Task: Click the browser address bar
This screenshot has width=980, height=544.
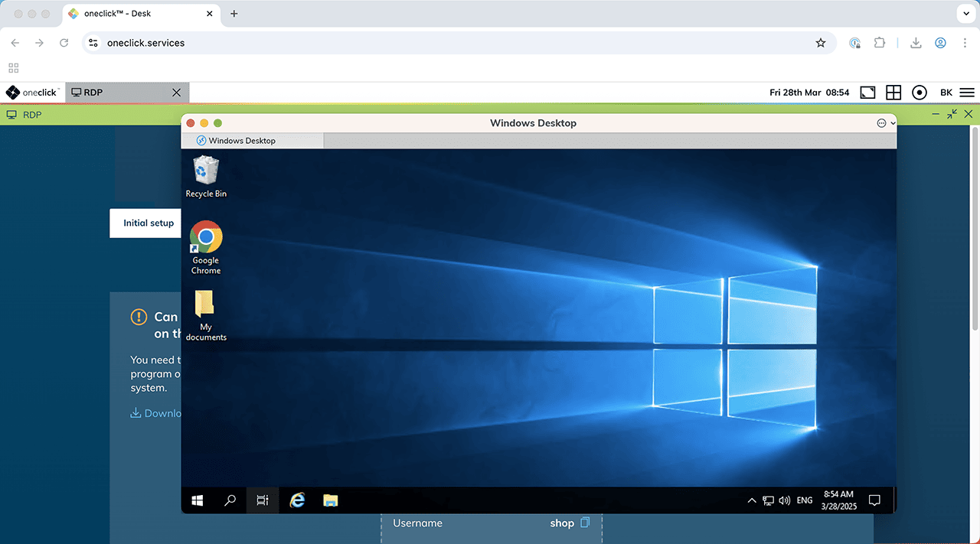Action: coord(459,43)
